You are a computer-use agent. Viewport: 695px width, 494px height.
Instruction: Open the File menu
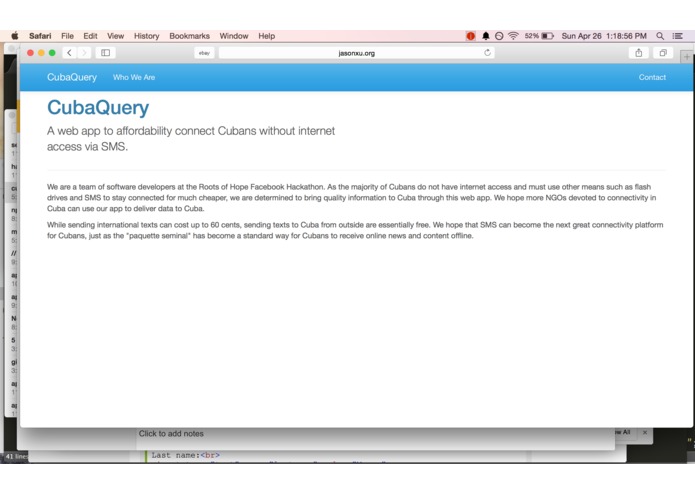point(67,36)
